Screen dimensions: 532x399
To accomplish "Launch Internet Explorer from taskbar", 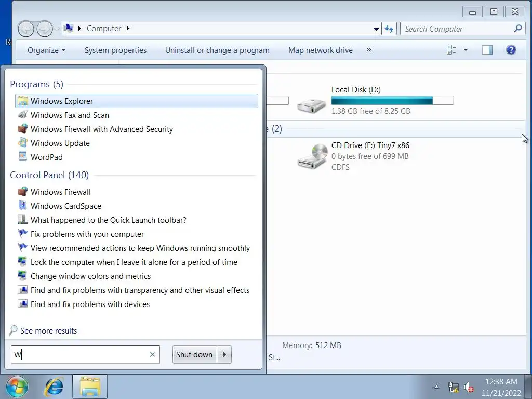I will click(x=54, y=387).
